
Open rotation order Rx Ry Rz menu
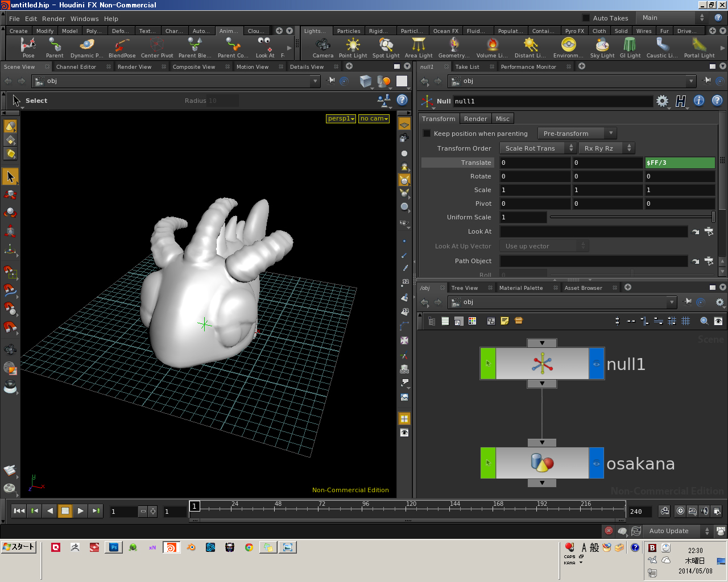point(606,148)
